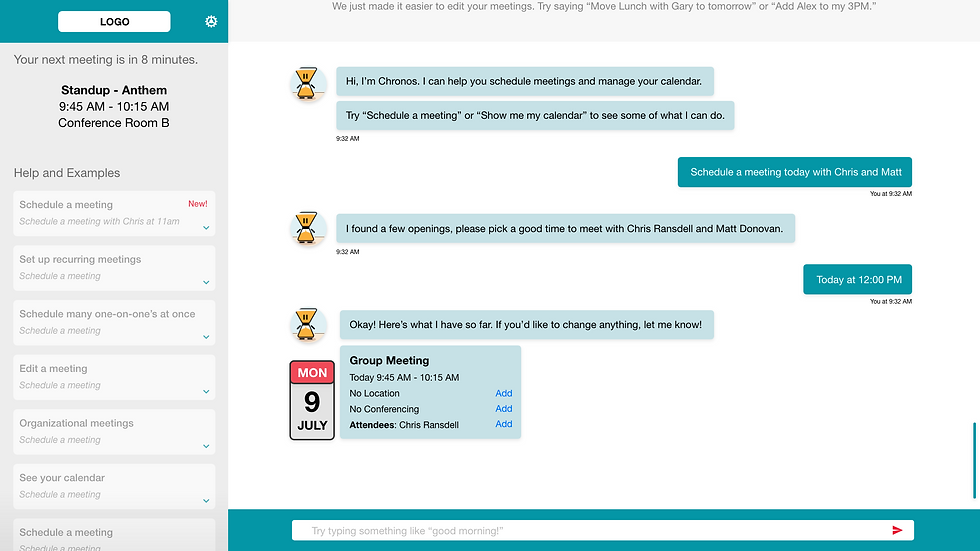
Task: Click the 'No Conferencing' row text
Action: click(x=384, y=409)
